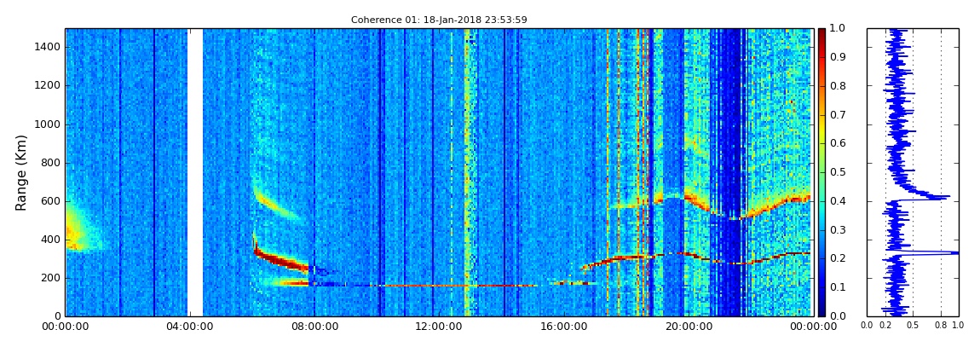Click the 04:00:00 time tick label

[x=190, y=327]
